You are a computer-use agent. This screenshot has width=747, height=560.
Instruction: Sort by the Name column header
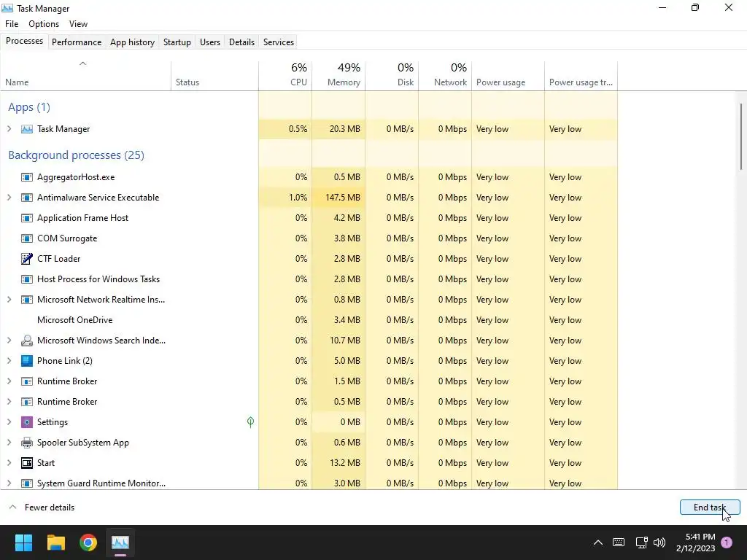86,75
